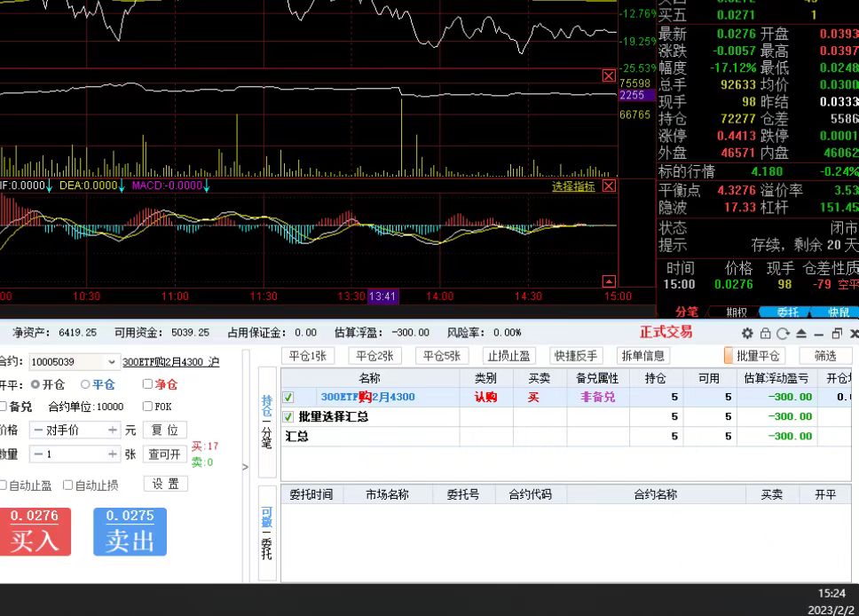The height and width of the screenshot is (616, 859).
Task: Increase quantity with plus stepper
Action: point(113,454)
